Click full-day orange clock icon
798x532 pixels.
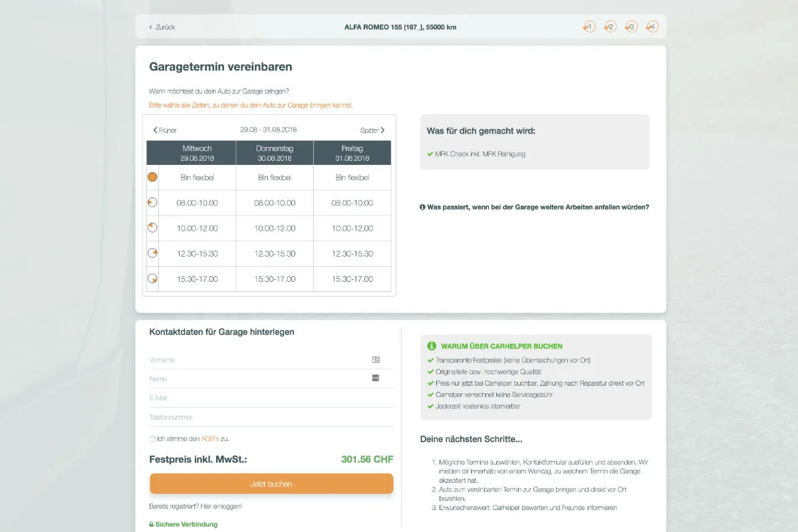coord(152,178)
